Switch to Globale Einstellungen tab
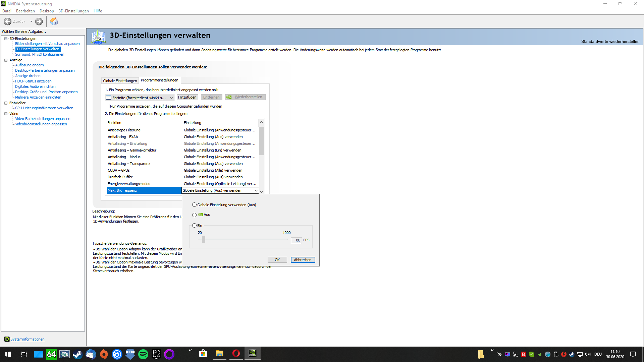Viewport: 644px width, 362px height. coord(120,81)
